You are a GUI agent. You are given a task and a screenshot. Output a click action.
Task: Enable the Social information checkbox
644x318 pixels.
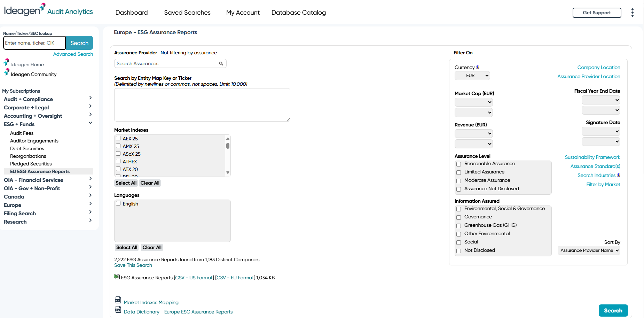click(459, 242)
